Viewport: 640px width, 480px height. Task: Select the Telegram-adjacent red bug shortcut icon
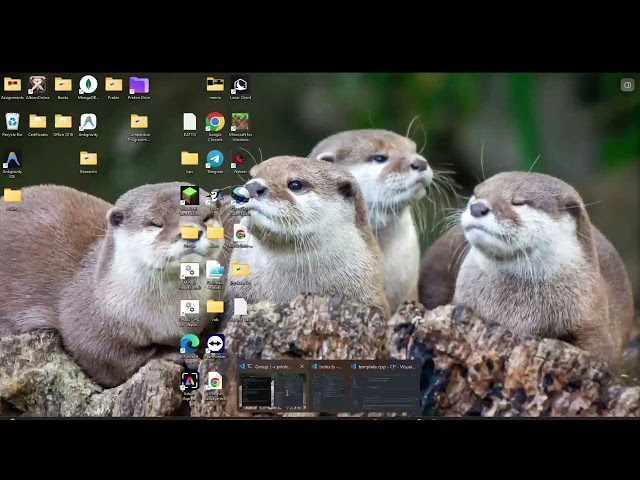pyautogui.click(x=240, y=159)
